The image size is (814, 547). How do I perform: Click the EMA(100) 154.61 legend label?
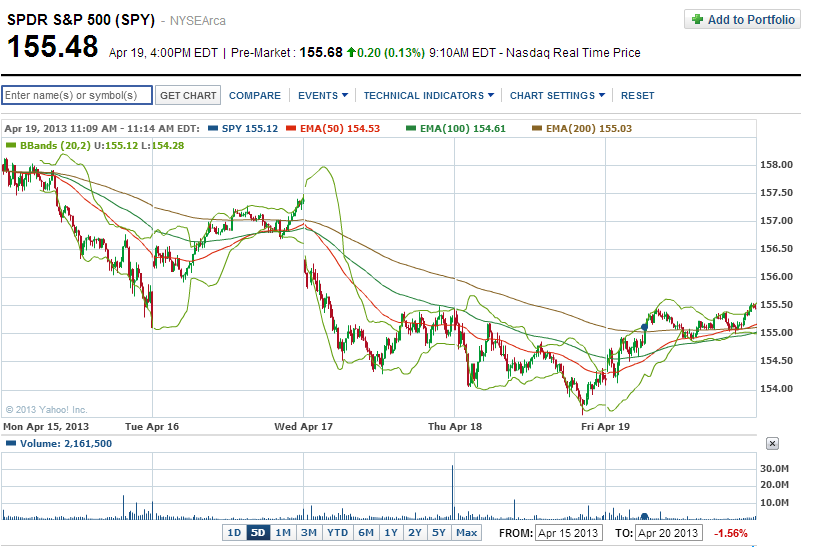pos(463,129)
